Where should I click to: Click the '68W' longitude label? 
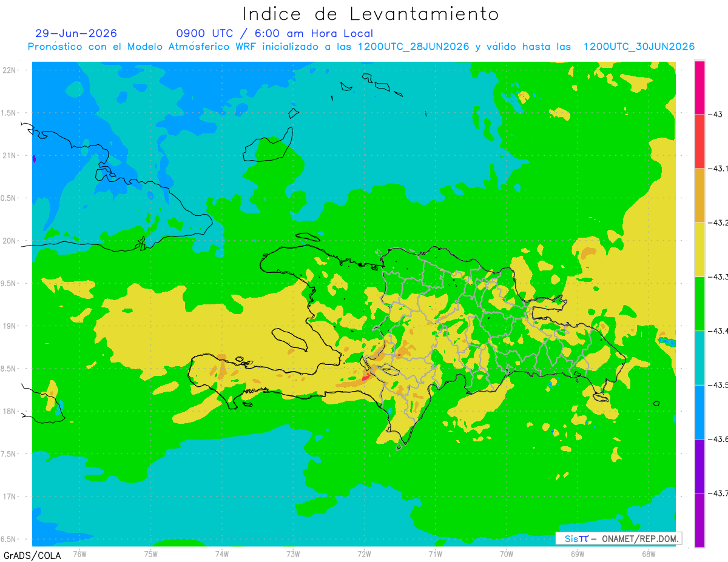point(649,554)
